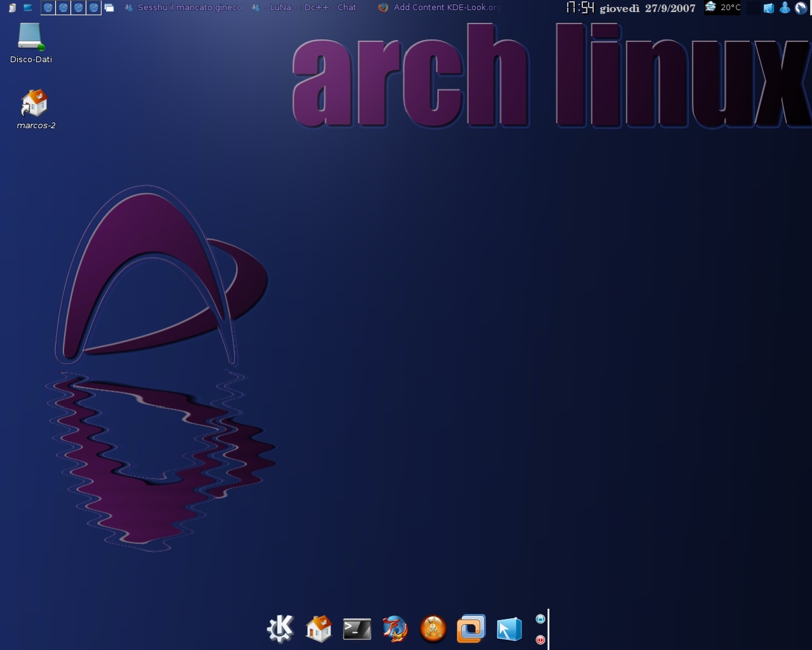Click the trash icon in top panel
Viewport: 812px width, 650px height.
(12, 8)
